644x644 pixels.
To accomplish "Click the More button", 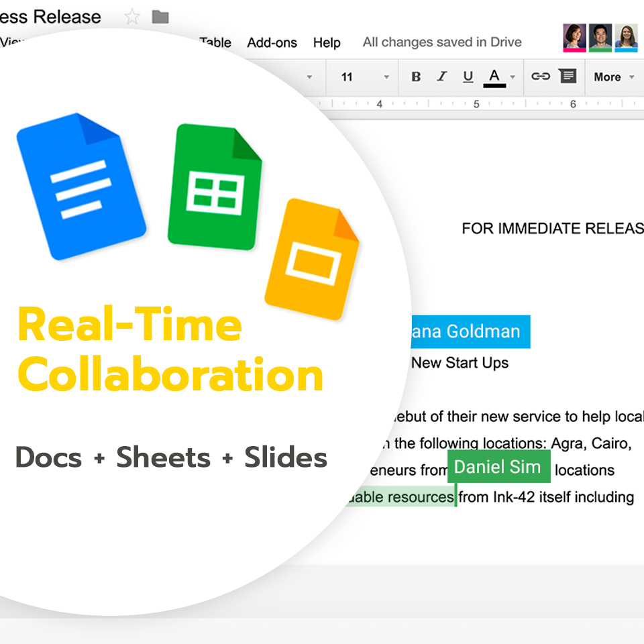I will [x=608, y=76].
